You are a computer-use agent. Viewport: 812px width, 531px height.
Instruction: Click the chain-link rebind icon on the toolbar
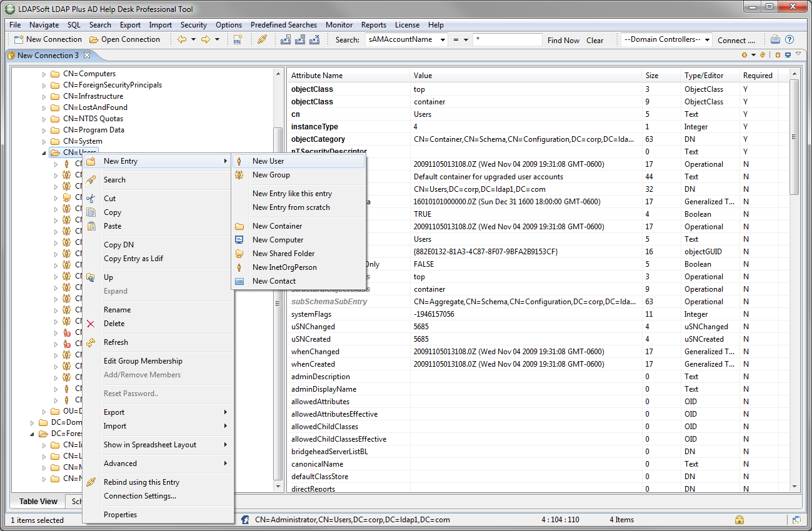click(x=261, y=39)
